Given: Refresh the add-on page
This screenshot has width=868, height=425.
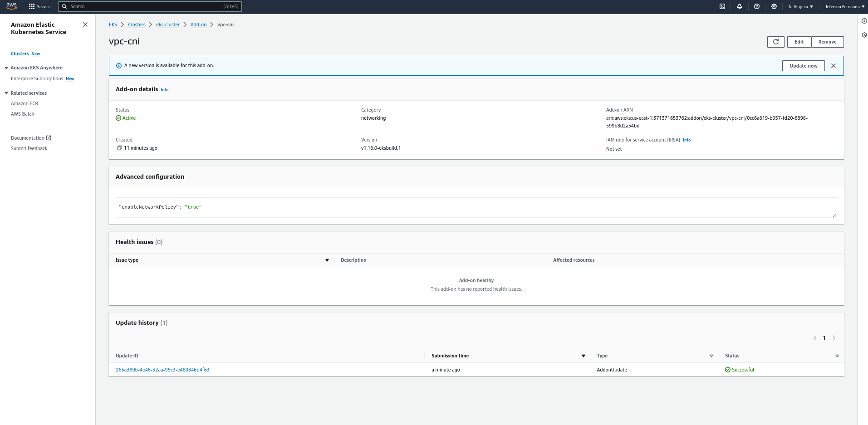Looking at the screenshot, I should [776, 42].
